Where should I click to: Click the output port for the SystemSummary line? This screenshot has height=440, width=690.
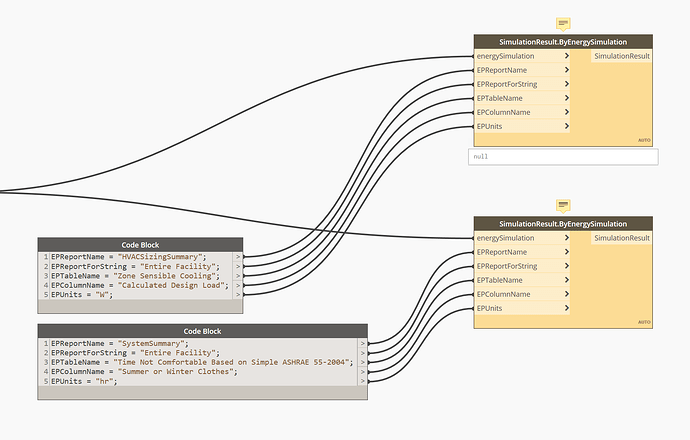tap(363, 344)
